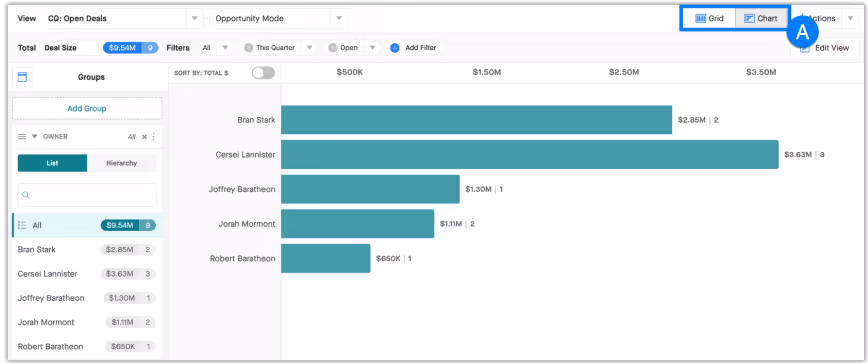Open the CQ: Open Deals view dropdown

(x=194, y=18)
